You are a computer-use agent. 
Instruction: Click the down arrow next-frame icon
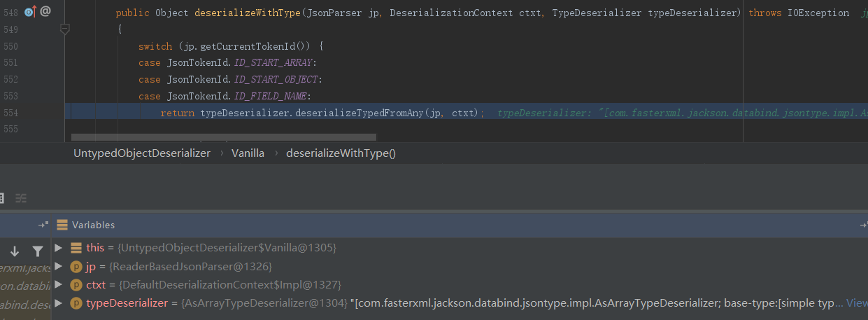click(15, 251)
